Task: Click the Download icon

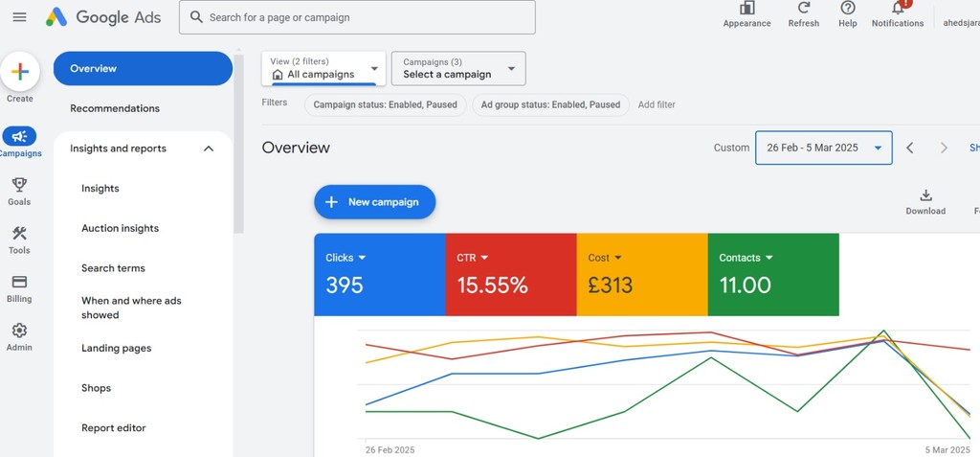Action: coord(925,195)
